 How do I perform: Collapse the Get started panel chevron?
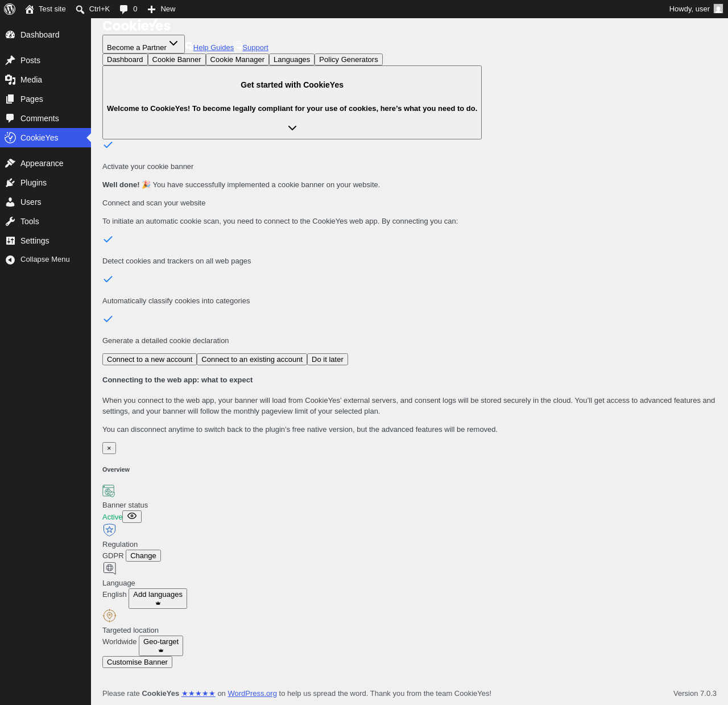[292, 128]
